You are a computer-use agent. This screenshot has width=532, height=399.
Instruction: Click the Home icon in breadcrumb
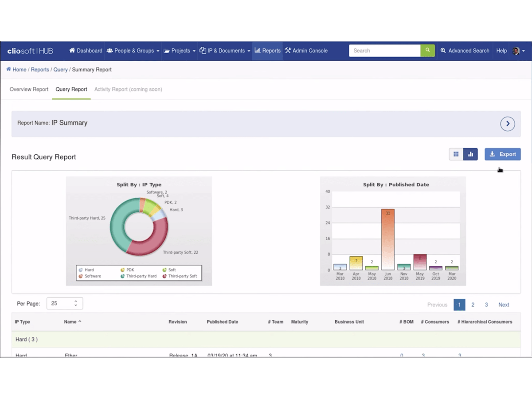point(8,70)
